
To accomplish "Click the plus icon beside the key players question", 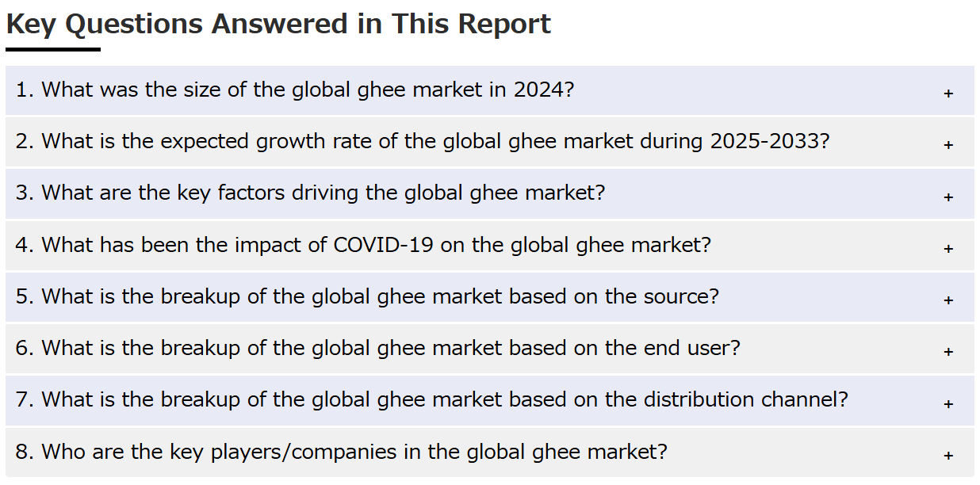I will [x=948, y=456].
